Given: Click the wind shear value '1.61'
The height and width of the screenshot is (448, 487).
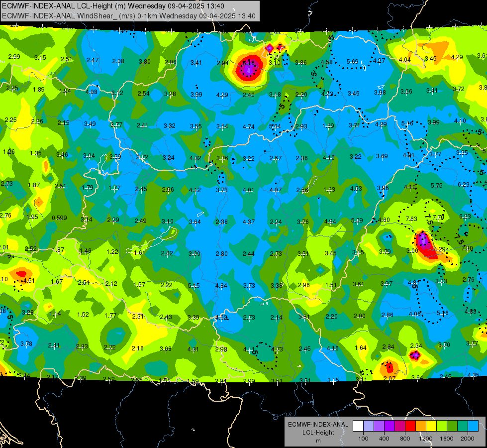Looking at the screenshot, I should tap(139, 252).
